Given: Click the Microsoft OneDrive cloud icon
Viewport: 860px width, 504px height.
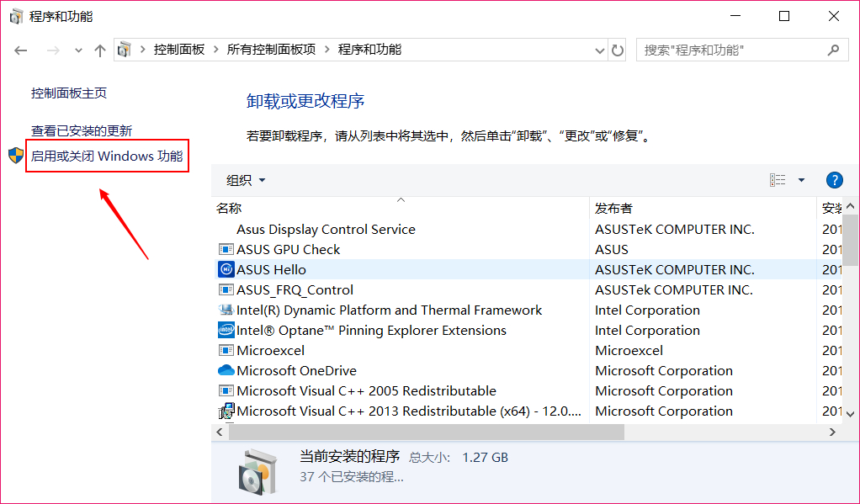Looking at the screenshot, I should point(226,371).
